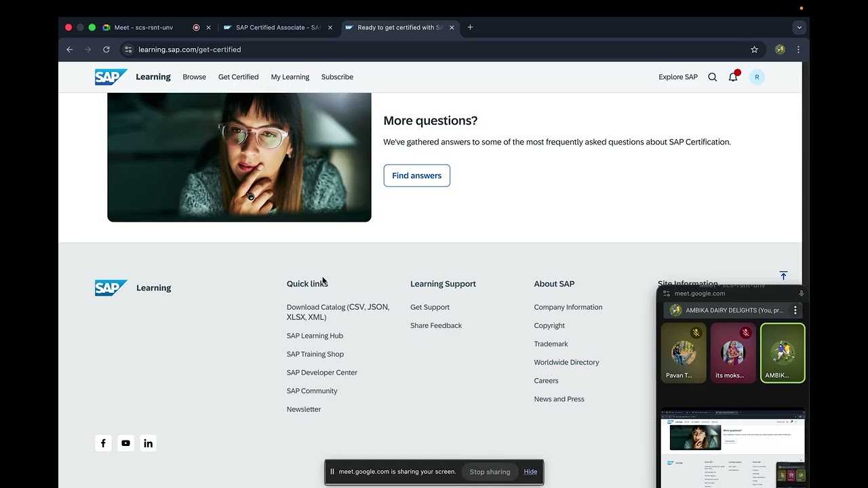Open the Chrome three-dot menu
The width and height of the screenshot is (868, 488).
point(798,49)
